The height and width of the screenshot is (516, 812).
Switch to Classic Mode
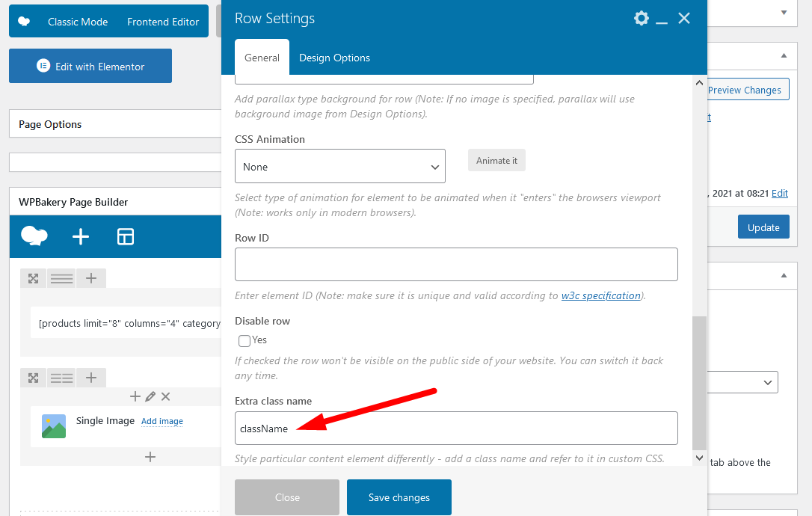click(x=78, y=22)
